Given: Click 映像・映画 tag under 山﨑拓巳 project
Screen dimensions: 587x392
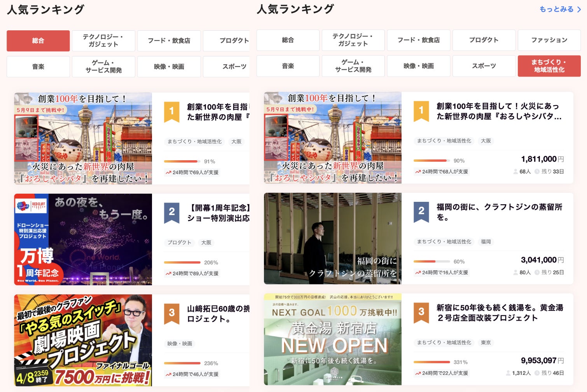Looking at the screenshot, I should [x=180, y=343].
